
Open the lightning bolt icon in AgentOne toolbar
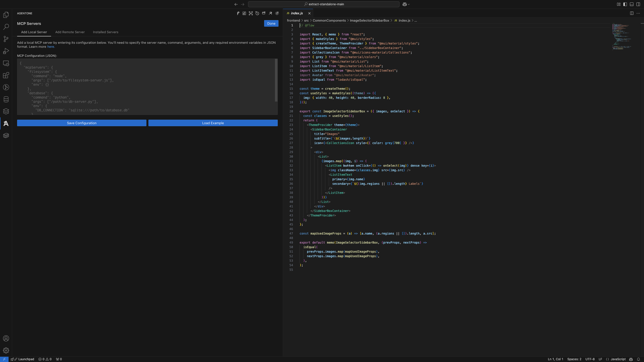pos(238,13)
